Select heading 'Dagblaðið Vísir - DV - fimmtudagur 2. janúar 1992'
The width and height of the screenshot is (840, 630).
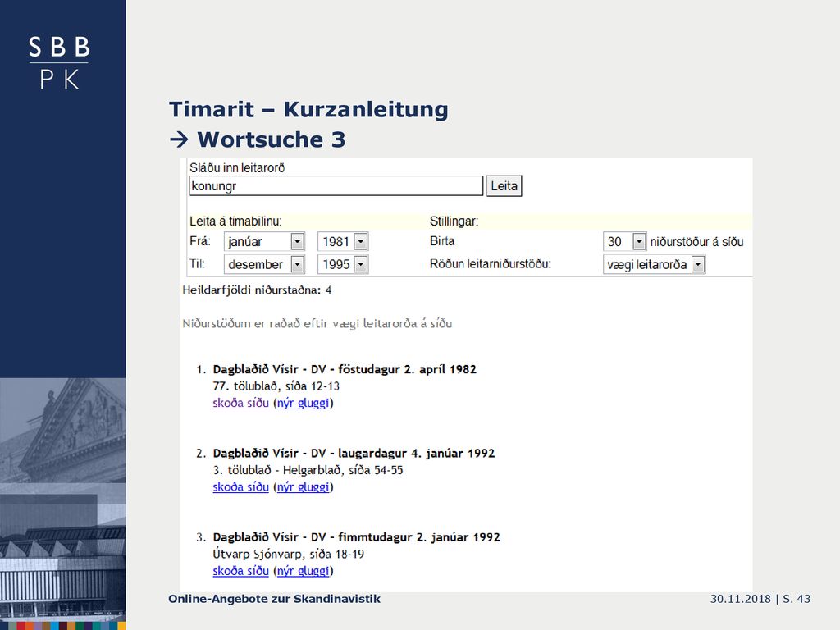[x=356, y=537]
